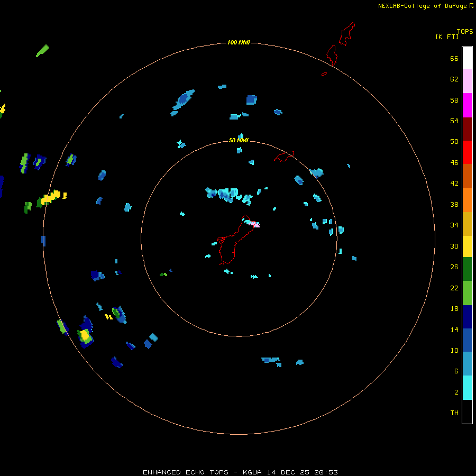Viewport: 476px width, 476px height.
Task: Pick the cyan legend swatch
Action: click(x=467, y=388)
